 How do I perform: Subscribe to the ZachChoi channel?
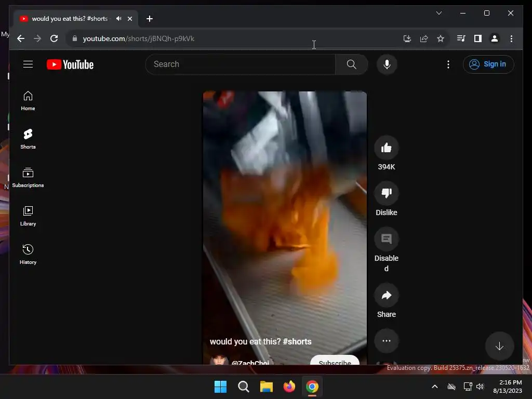(335, 361)
